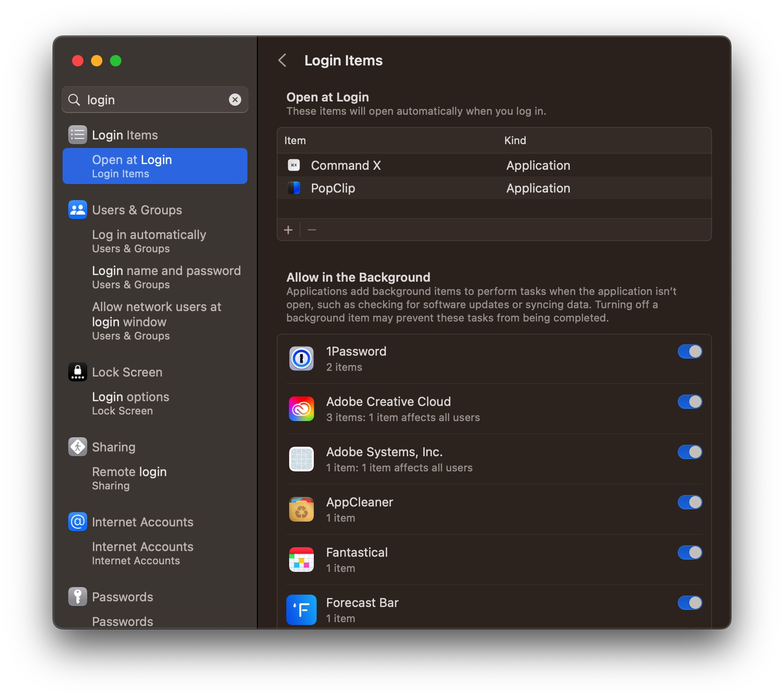This screenshot has height=699, width=784.
Task: Click the green zoom window button
Action: click(x=116, y=61)
